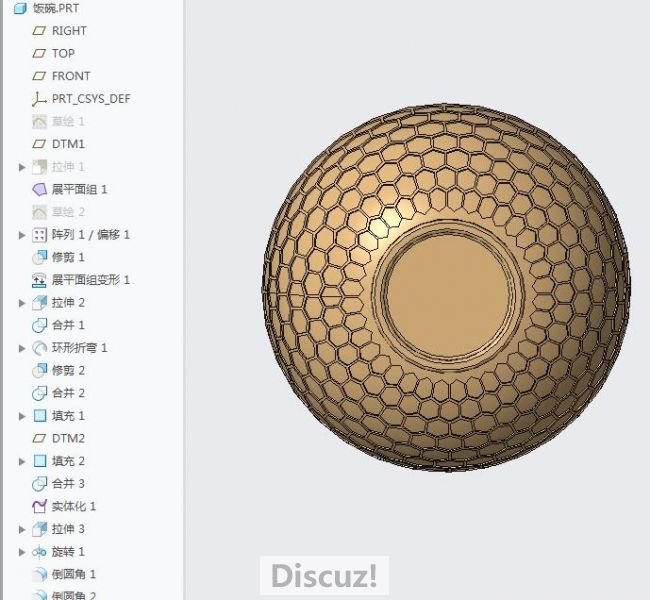650x600 pixels.
Task: Select the 合并 2 merge icon
Action: [39, 393]
